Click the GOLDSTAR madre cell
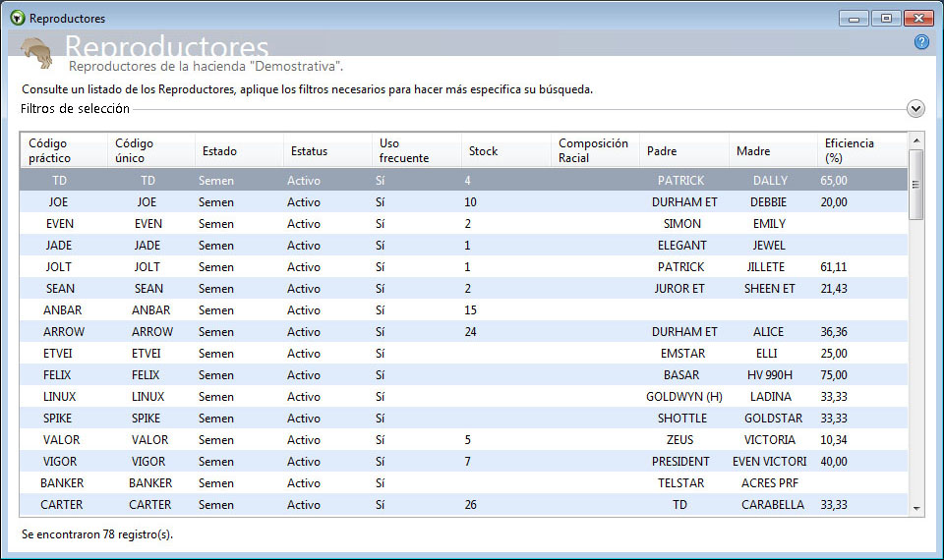The height and width of the screenshot is (560, 944). (773, 419)
